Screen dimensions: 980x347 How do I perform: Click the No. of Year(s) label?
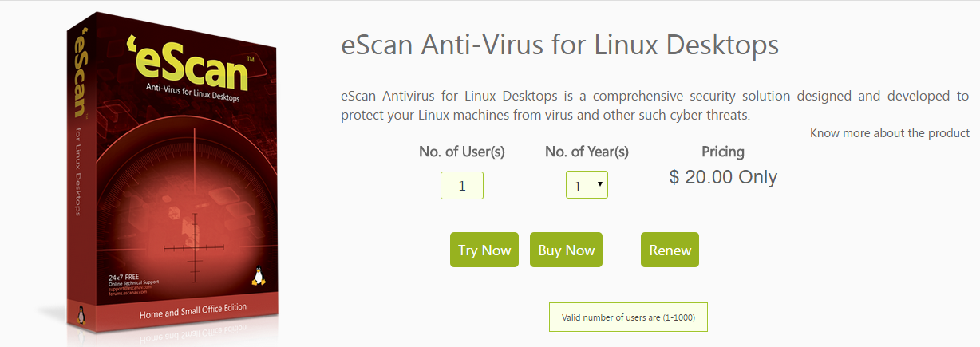pos(587,152)
